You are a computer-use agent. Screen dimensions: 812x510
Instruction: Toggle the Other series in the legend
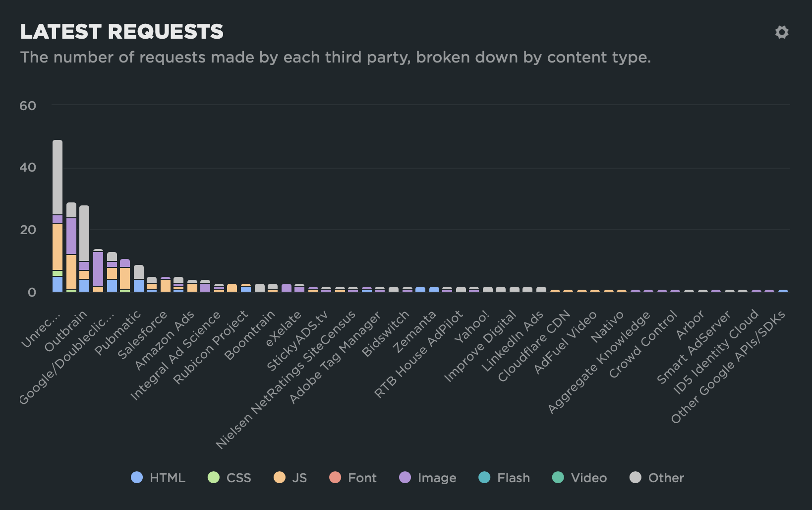coord(664,478)
